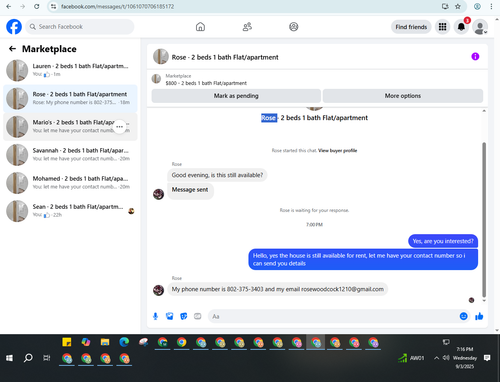Open the $800 Marketplace listing thumbnail
Viewport: 500px width, 382px height.
click(x=156, y=79)
